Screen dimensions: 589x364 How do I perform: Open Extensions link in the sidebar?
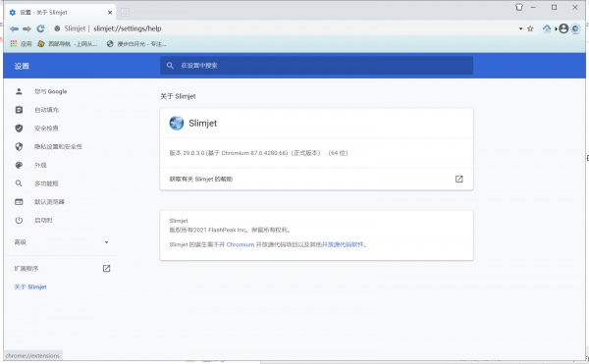(x=27, y=269)
